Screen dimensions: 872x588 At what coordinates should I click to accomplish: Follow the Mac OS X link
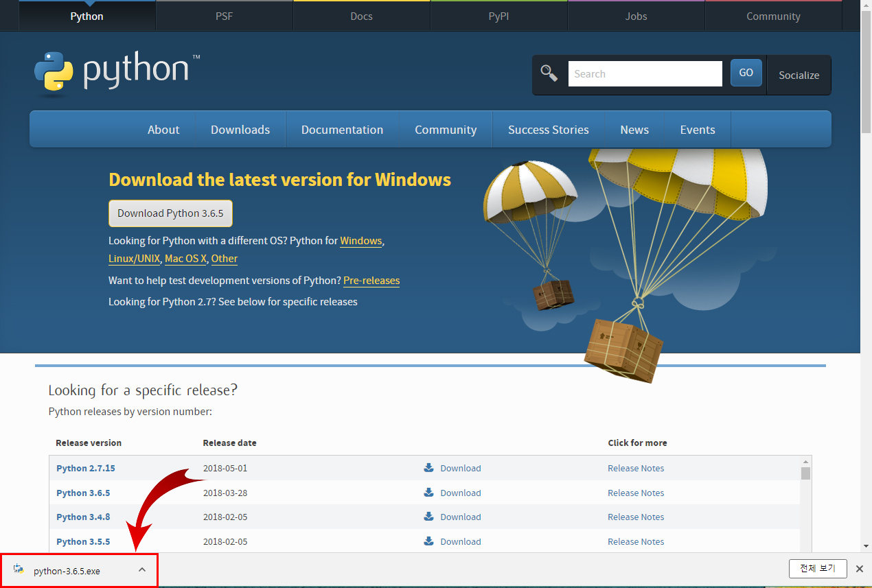pos(185,259)
